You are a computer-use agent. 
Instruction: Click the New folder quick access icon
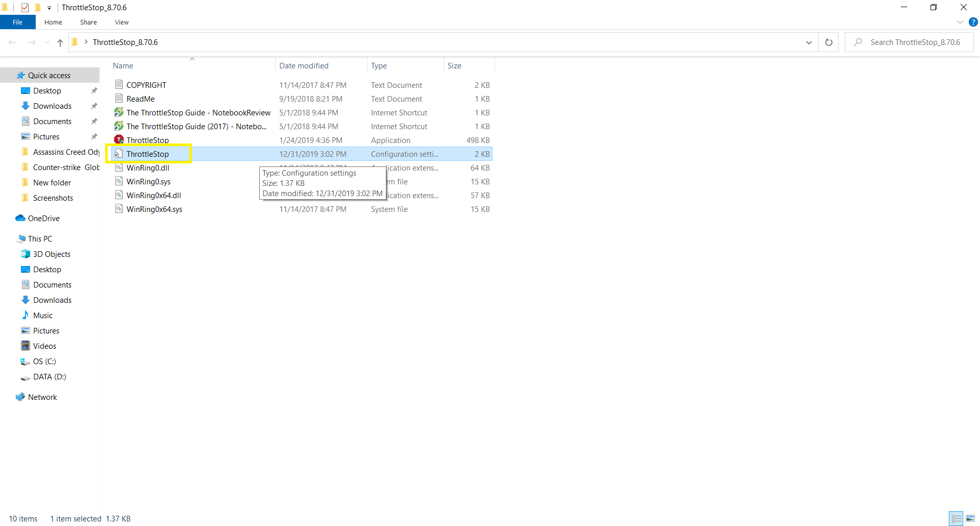click(37, 7)
